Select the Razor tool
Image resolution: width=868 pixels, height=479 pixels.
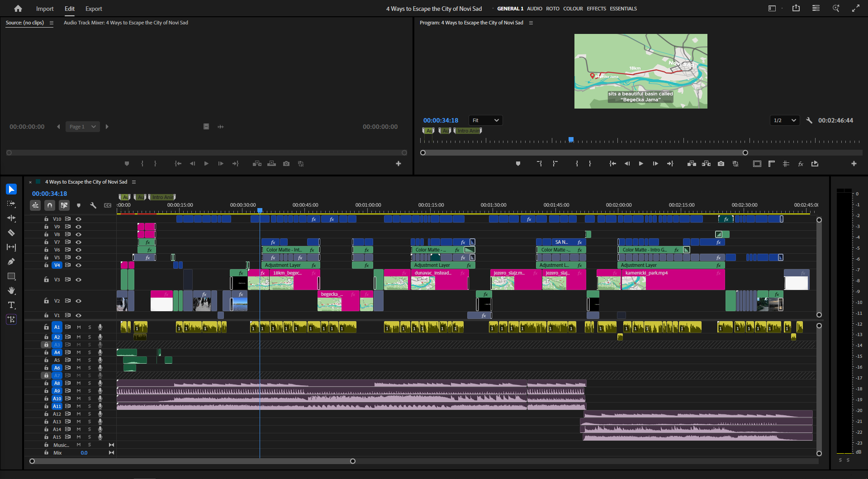[x=11, y=232]
